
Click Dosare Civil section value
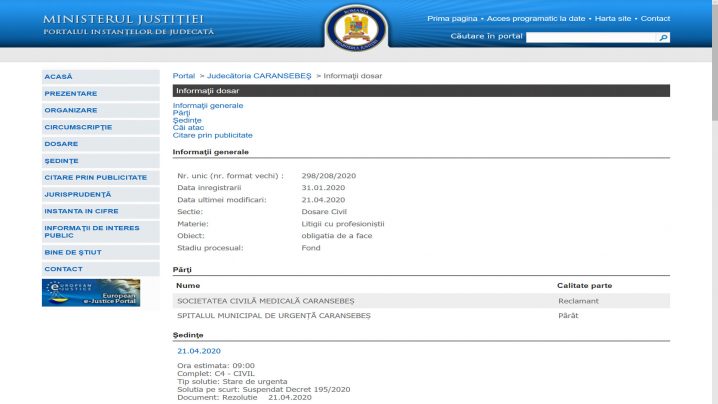(x=324, y=212)
